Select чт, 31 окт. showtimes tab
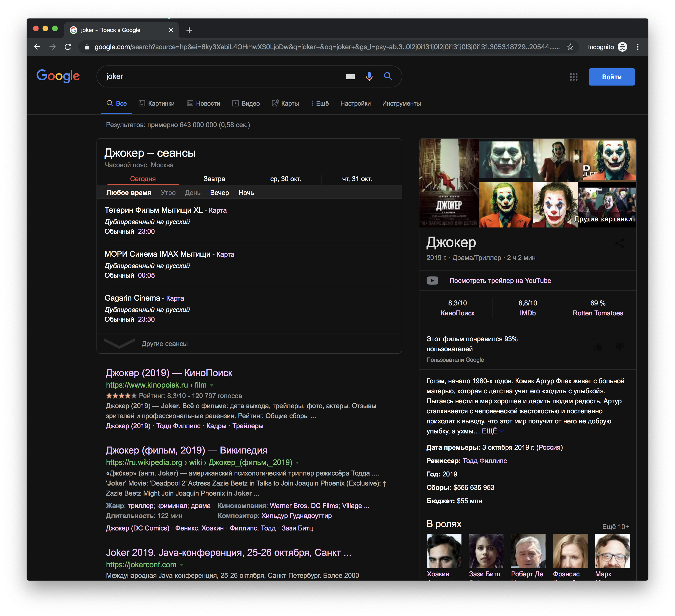675x616 pixels. click(357, 179)
